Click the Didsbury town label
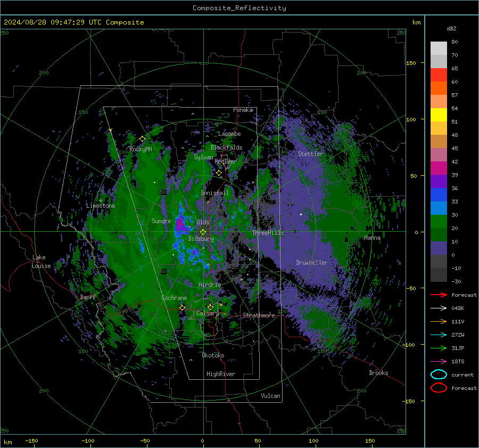This screenshot has height=448, width=479. click(x=201, y=239)
